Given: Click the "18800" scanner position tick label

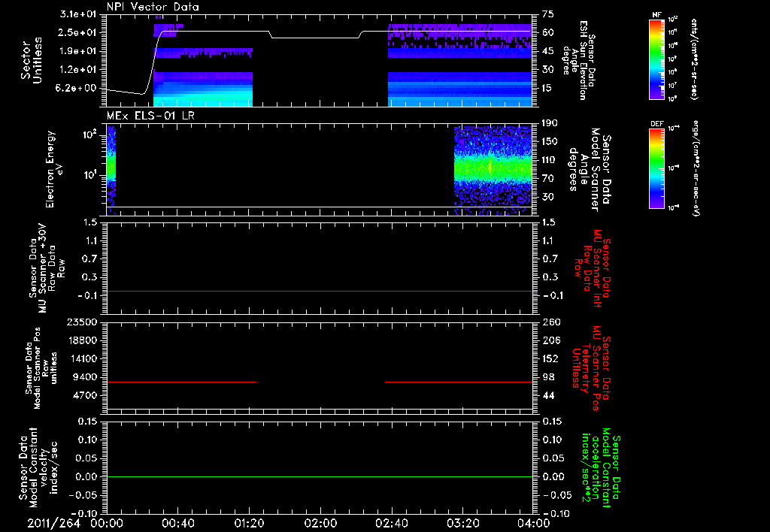Looking at the screenshot, I should tap(82, 340).
